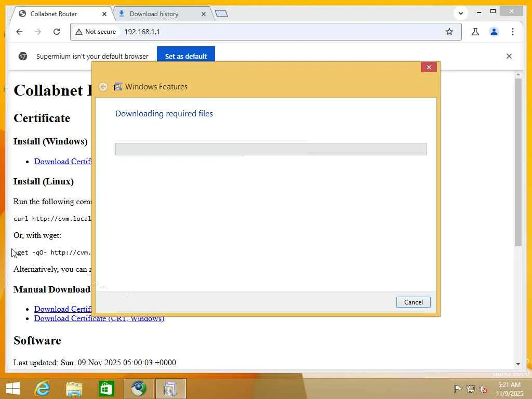Close the Collabnet Router tab
The width and height of the screenshot is (532, 399).
pyautogui.click(x=104, y=14)
